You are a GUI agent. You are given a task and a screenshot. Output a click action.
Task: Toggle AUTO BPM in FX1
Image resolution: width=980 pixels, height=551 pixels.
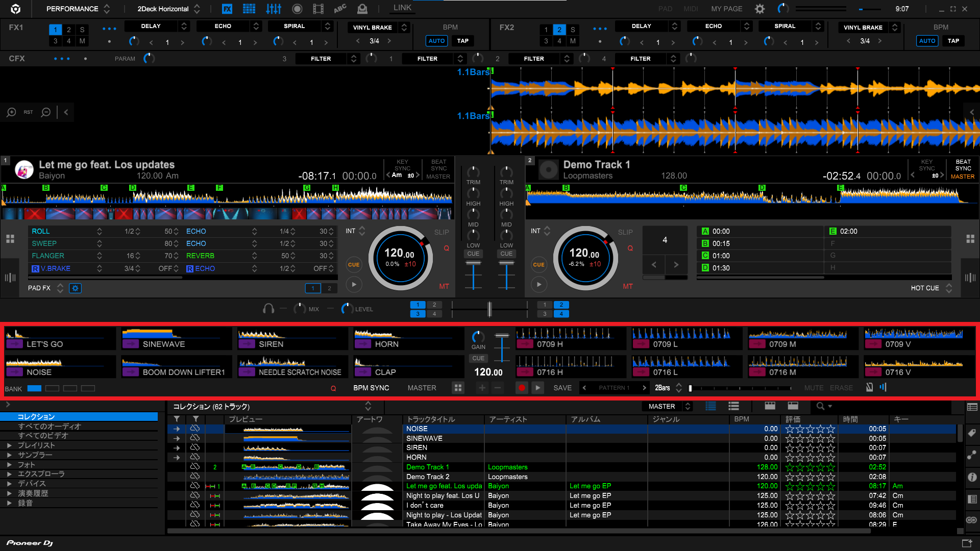point(436,41)
